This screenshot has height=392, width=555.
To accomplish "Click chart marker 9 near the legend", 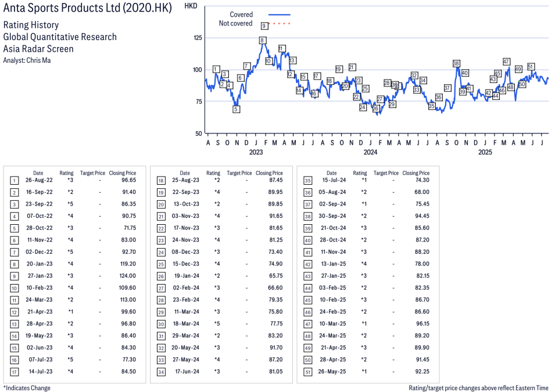I will (x=264, y=26).
